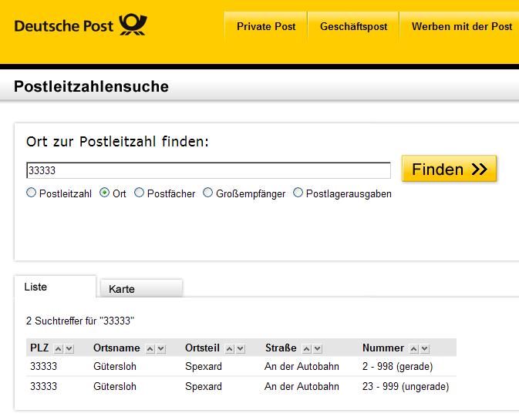Sort PLZ column ascending
The width and height of the screenshot is (519, 420).
click(58, 349)
